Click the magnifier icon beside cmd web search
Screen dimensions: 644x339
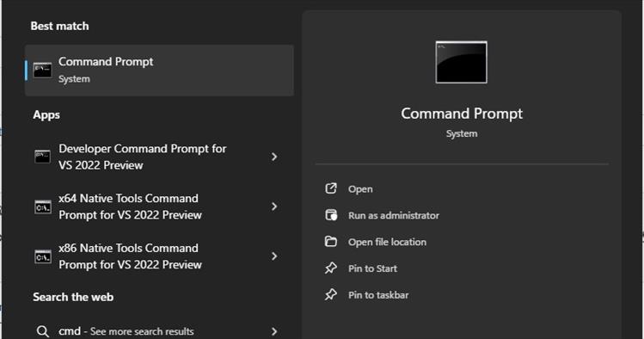pyautogui.click(x=43, y=331)
